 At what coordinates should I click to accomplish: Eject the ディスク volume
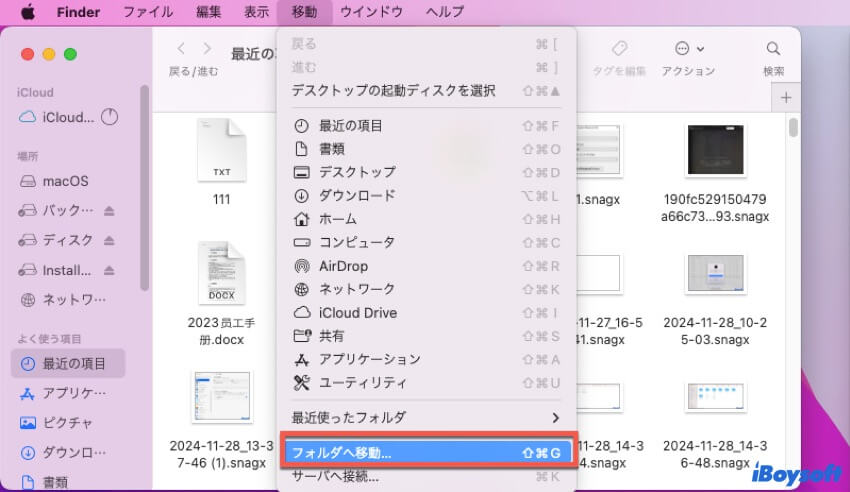[x=109, y=241]
